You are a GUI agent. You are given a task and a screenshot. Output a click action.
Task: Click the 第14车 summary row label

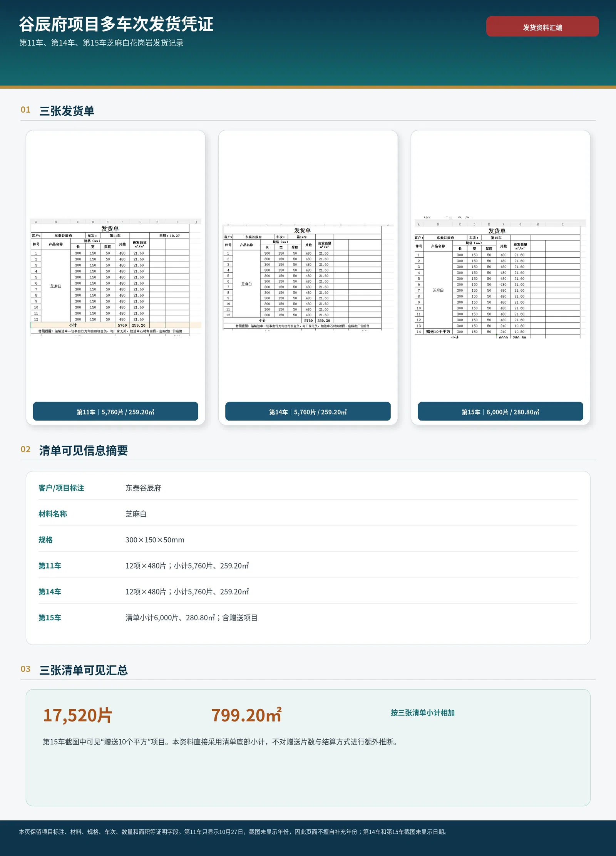(x=50, y=592)
